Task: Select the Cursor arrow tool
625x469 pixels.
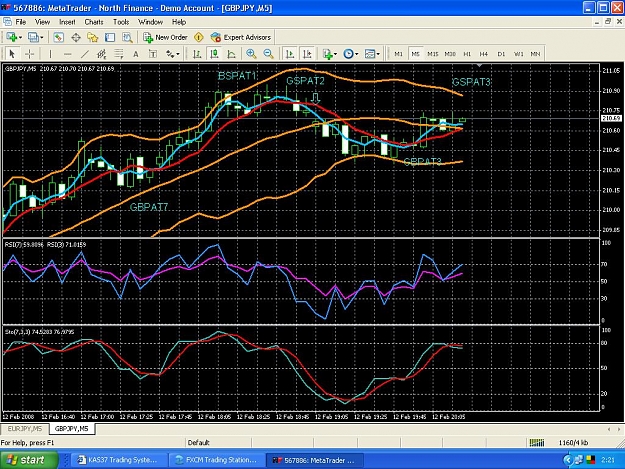Action: (x=12, y=53)
